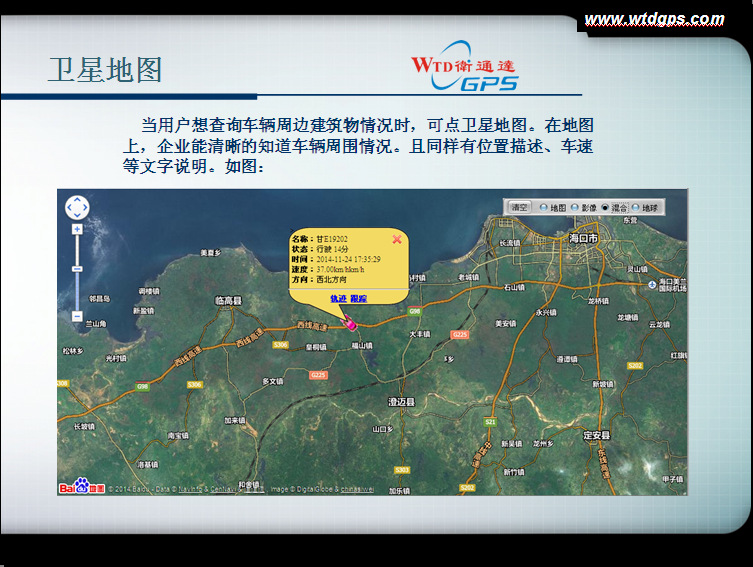Close the yellow vehicle info popup
This screenshot has width=753, height=567.
(x=397, y=239)
